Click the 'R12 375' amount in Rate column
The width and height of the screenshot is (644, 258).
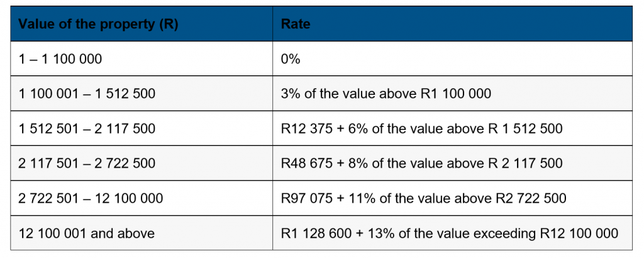pyautogui.click(x=304, y=129)
